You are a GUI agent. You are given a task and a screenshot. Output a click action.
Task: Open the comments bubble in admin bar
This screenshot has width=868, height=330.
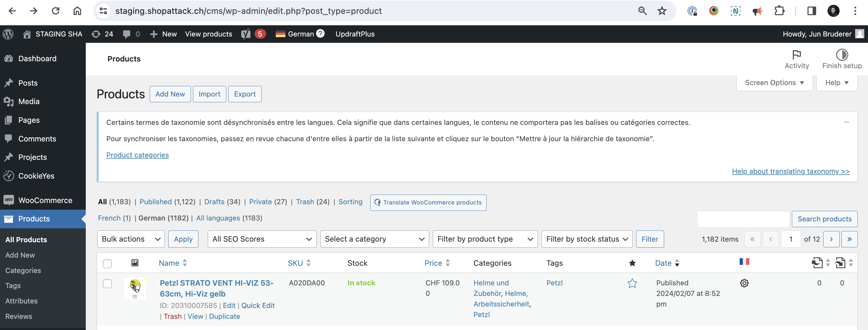click(131, 34)
